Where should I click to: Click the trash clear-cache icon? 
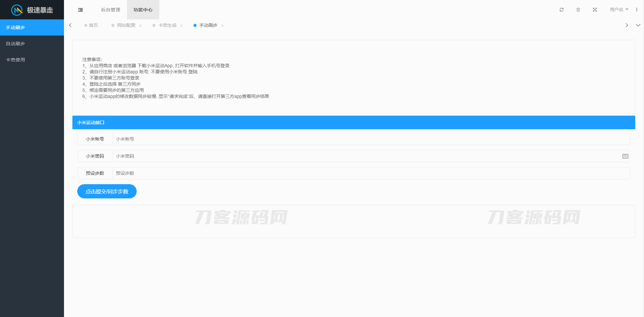(578, 10)
